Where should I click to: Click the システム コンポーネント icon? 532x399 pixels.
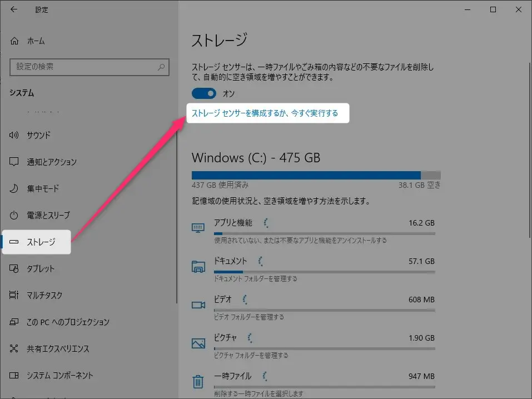point(14,375)
